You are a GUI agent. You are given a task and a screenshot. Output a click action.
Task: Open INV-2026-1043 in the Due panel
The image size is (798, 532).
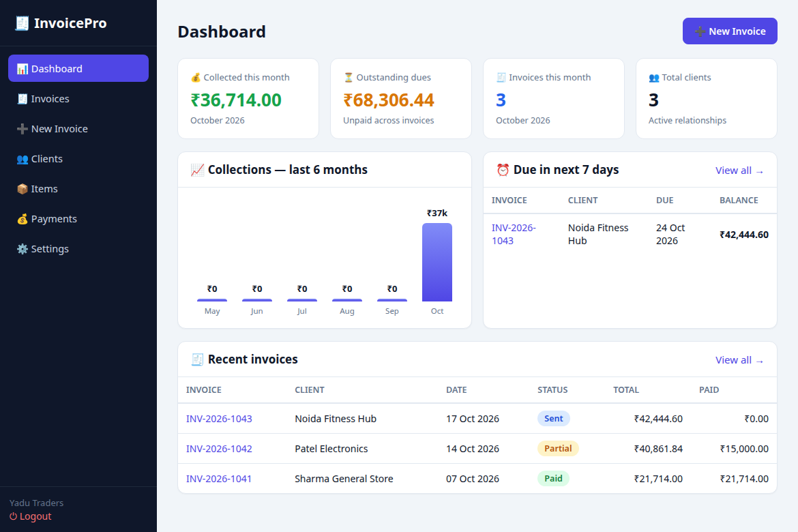pos(514,234)
